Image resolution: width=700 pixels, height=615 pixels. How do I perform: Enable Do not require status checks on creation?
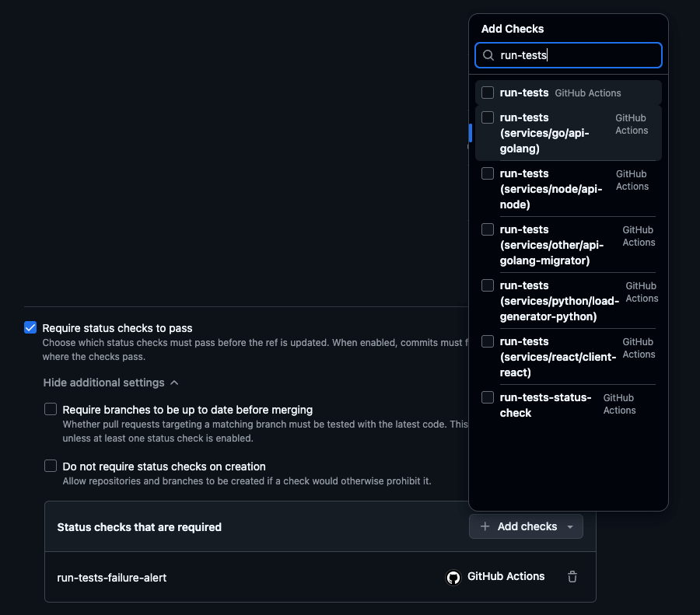click(x=51, y=466)
